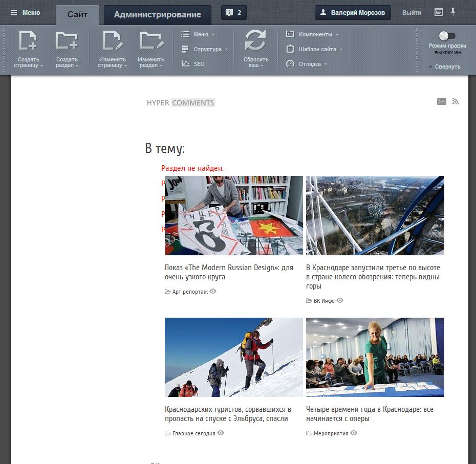Click the eye icon next to Мероприятия

[354, 433]
